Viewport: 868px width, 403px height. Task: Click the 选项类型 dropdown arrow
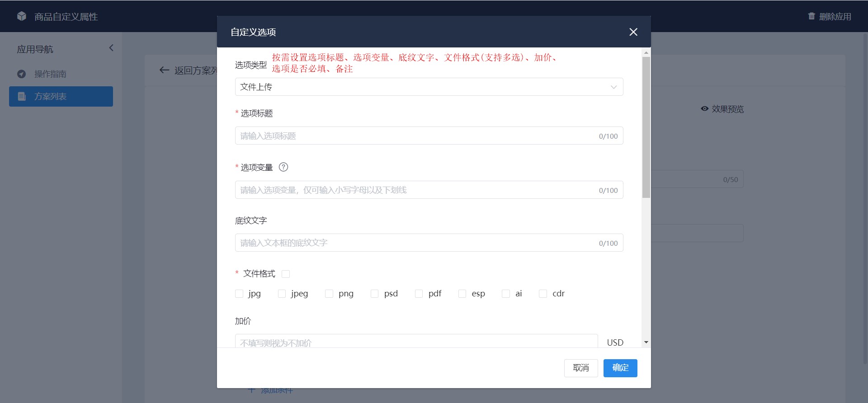613,87
